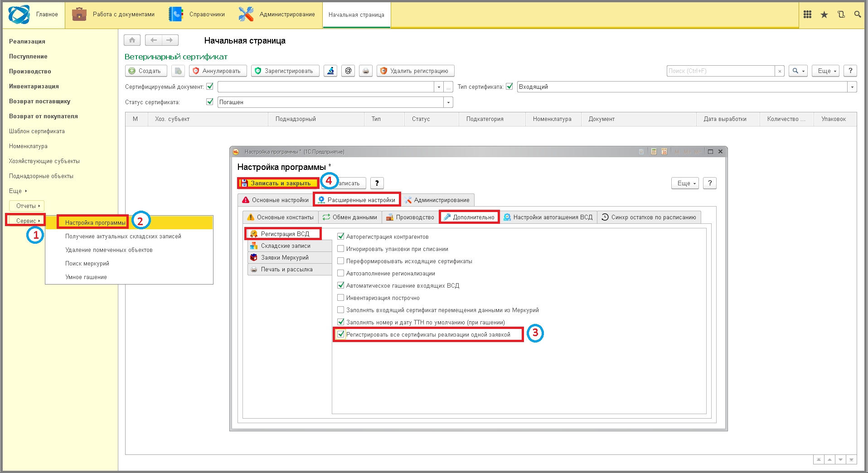Open the functions menu grid icon

pyautogui.click(x=807, y=14)
